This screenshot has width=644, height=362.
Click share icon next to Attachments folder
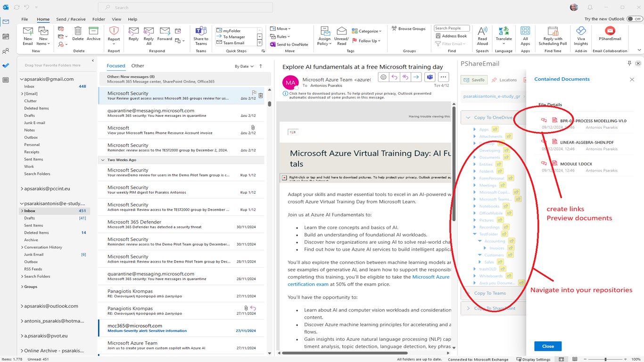[x=509, y=136]
